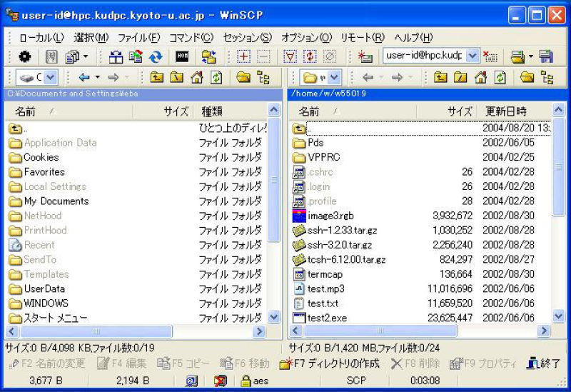This screenshot has height=392, width=571.
Task: Sort local panel by 種類 column
Action: 231,111
